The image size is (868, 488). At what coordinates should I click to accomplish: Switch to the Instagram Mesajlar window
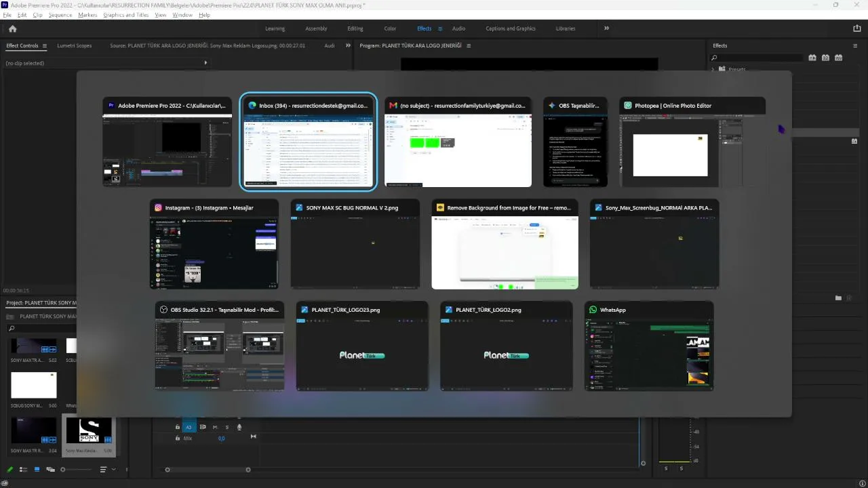(214, 244)
